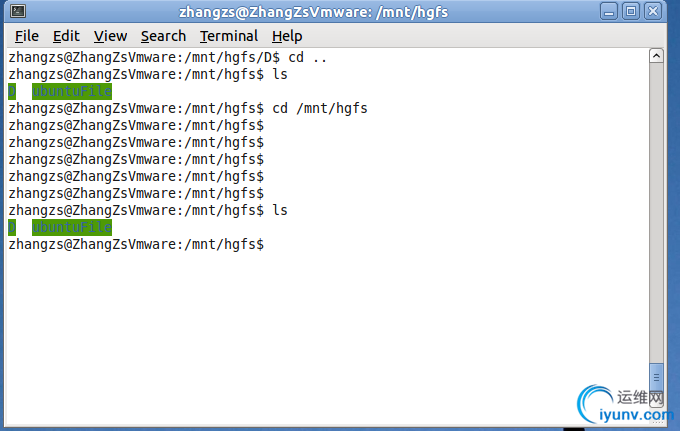The height and width of the screenshot is (431, 680).
Task: Click the 'cd /mnt/hgfs' command line
Action: [x=320, y=108]
